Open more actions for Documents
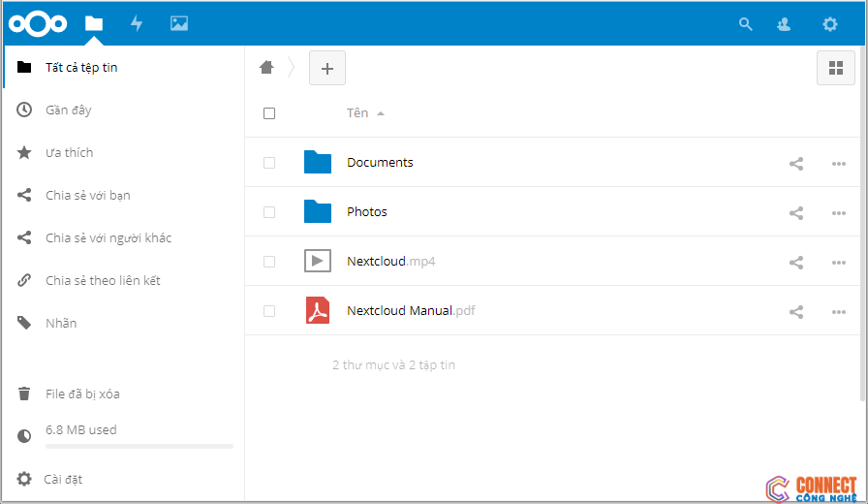 click(x=839, y=164)
